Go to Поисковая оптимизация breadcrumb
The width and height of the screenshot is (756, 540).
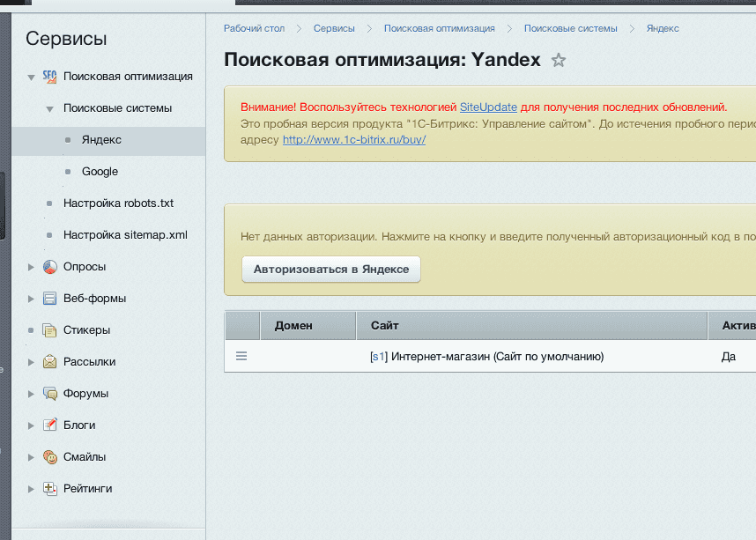(x=439, y=28)
